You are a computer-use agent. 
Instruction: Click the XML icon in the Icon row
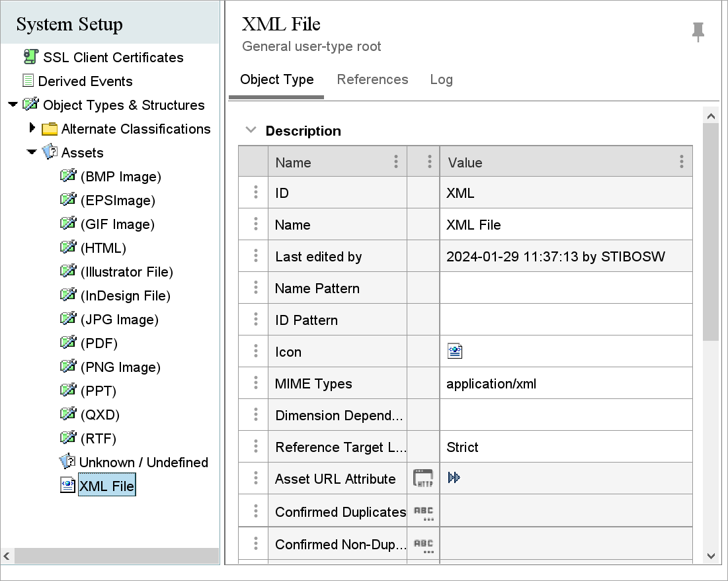(x=454, y=351)
